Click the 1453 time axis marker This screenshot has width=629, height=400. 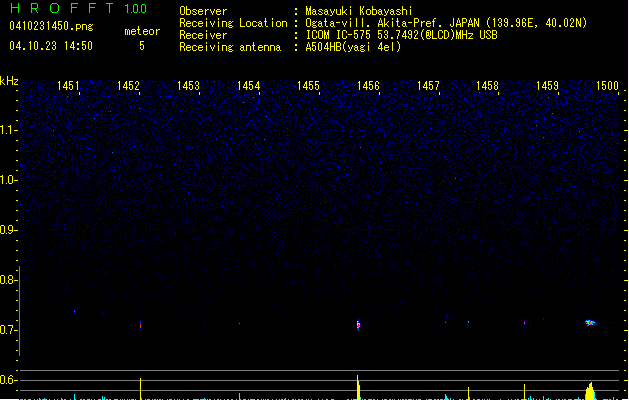pyautogui.click(x=188, y=86)
